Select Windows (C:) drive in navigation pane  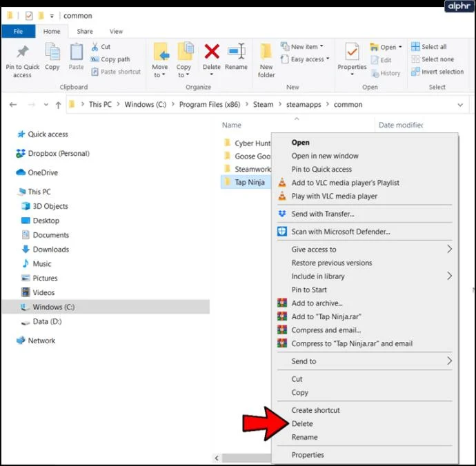(x=53, y=307)
